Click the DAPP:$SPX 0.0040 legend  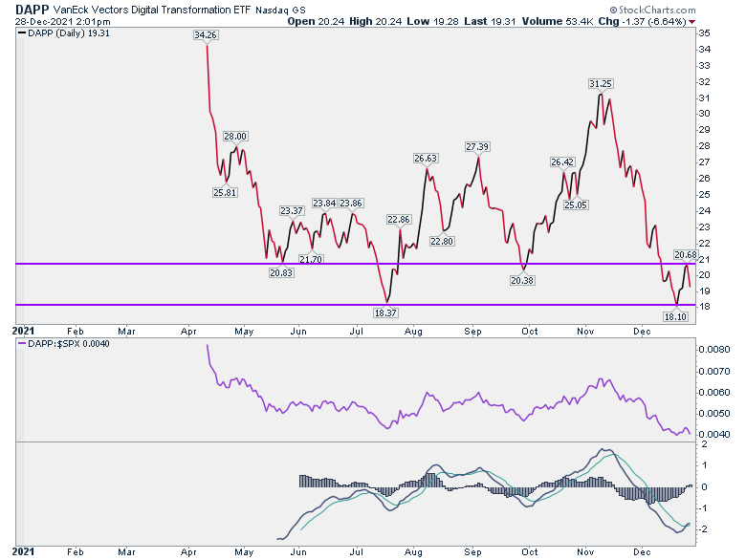click(64, 344)
